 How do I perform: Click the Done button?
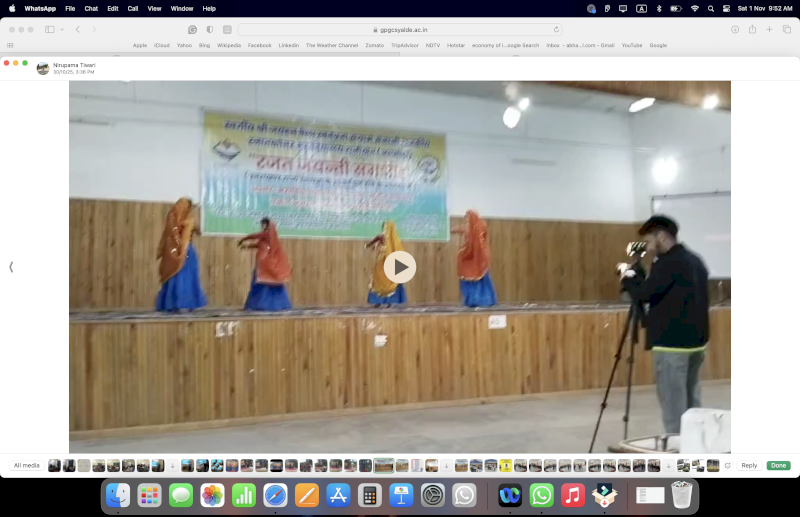778,466
